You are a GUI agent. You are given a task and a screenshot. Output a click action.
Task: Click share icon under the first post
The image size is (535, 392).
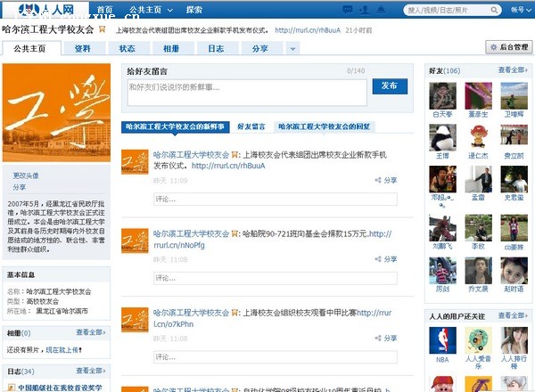click(386, 180)
